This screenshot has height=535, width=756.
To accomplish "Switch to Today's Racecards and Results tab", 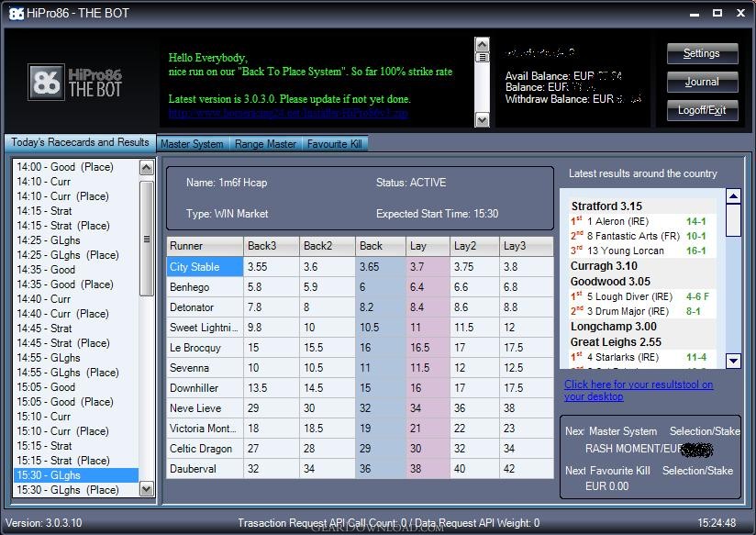I will click(80, 142).
